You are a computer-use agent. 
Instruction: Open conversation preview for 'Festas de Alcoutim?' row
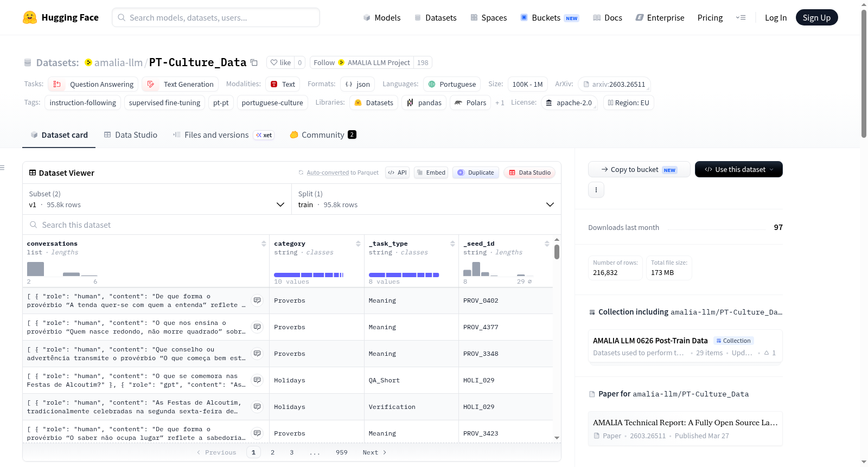click(x=257, y=380)
